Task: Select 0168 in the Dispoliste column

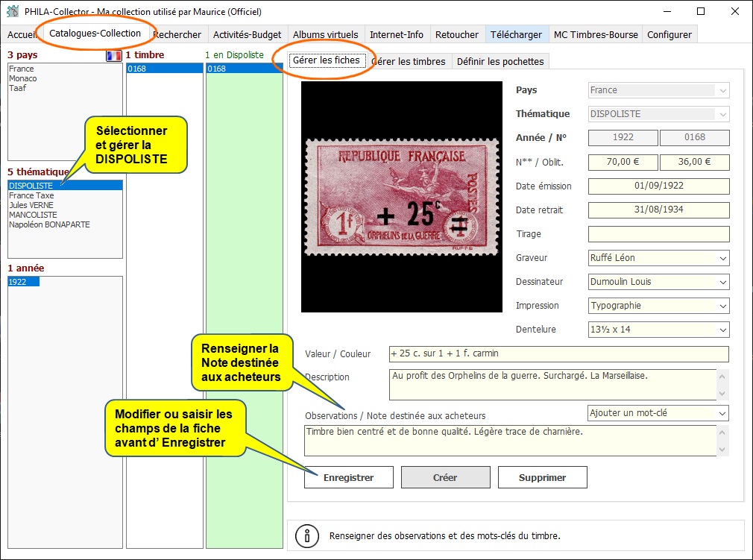Action: tap(245, 69)
